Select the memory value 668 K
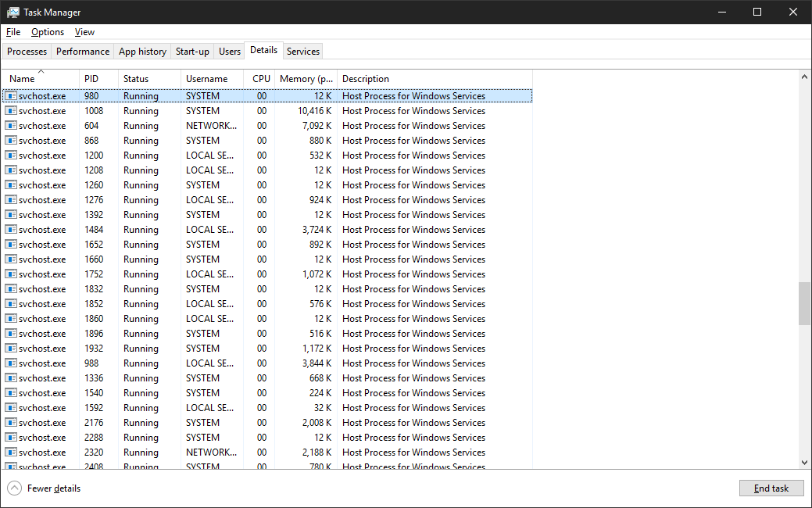The image size is (812, 508). [x=320, y=378]
